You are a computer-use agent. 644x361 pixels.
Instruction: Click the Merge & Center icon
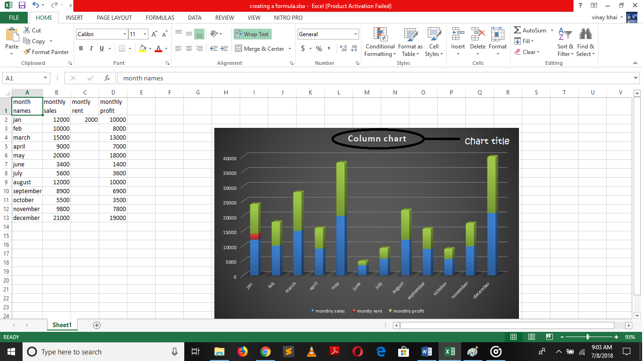(x=238, y=48)
